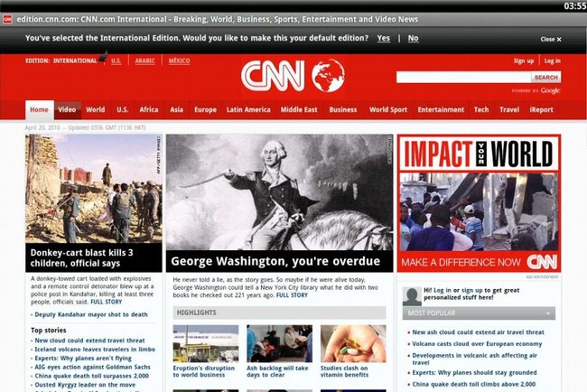Screen dimensions: 587x392
Task: Open the iReport section
Action: (541, 109)
